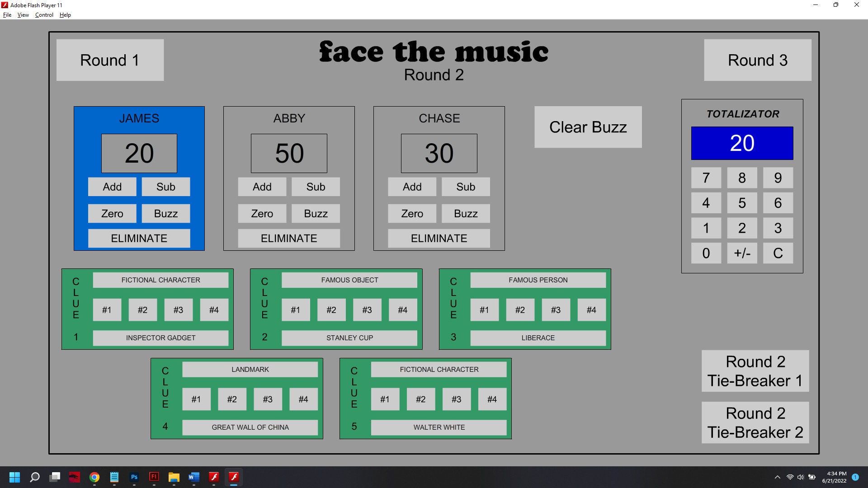The width and height of the screenshot is (868, 488).
Task: Open the View menu
Action: (23, 14)
